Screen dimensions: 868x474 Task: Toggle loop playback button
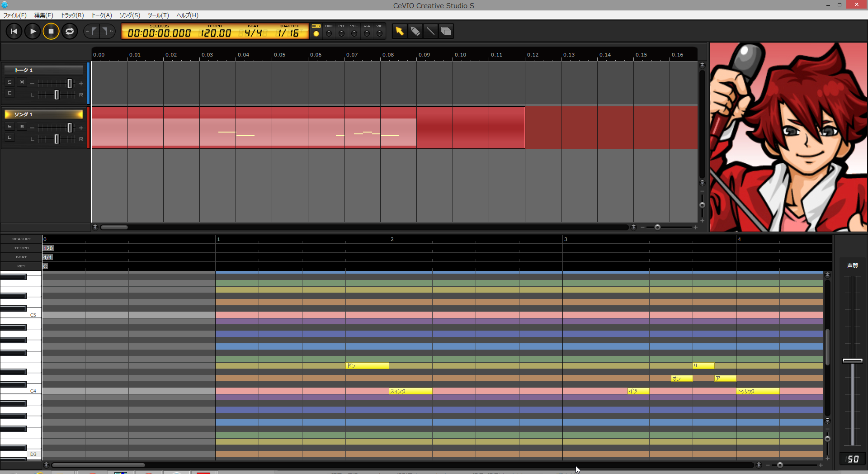pos(70,31)
